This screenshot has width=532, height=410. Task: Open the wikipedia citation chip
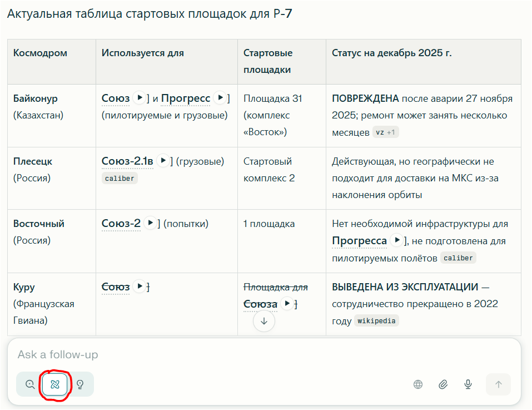[376, 321]
